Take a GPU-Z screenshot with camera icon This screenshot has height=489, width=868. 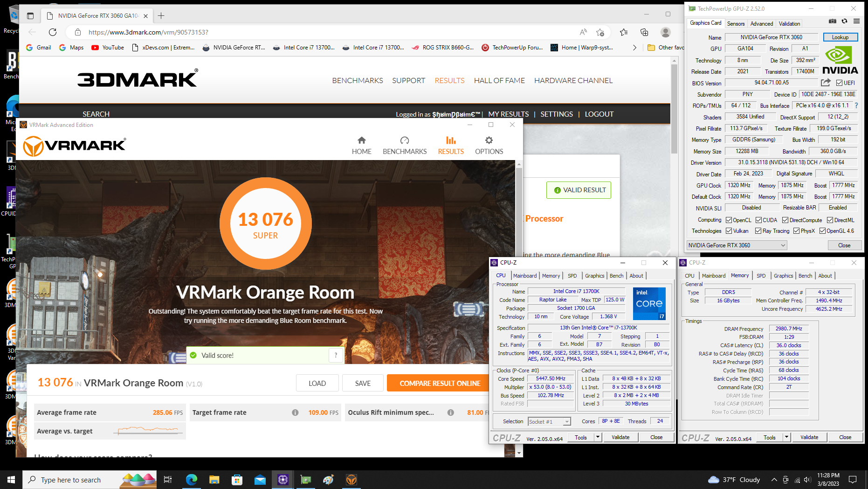tap(833, 21)
